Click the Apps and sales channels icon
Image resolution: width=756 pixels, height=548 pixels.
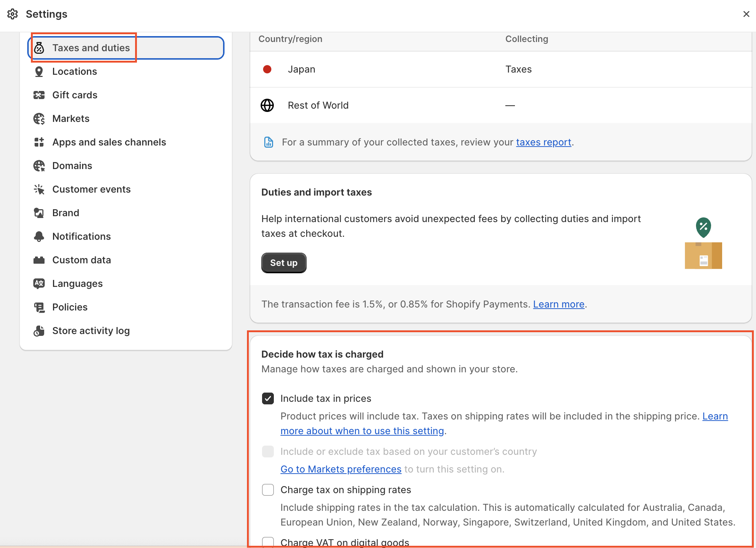39,142
